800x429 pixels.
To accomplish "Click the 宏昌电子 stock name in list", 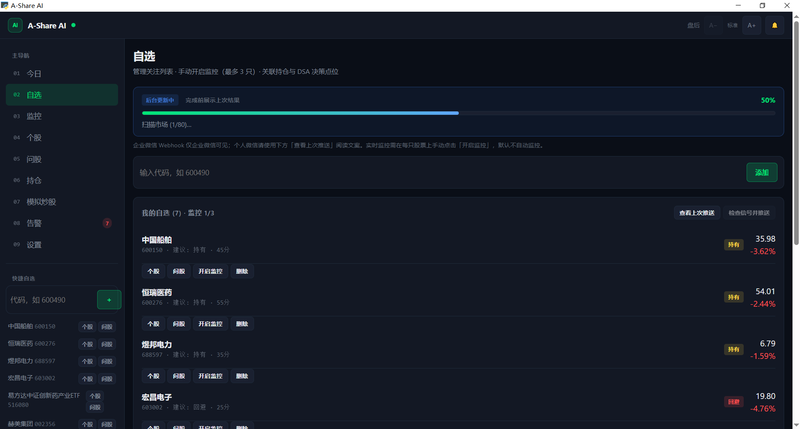I will point(157,397).
